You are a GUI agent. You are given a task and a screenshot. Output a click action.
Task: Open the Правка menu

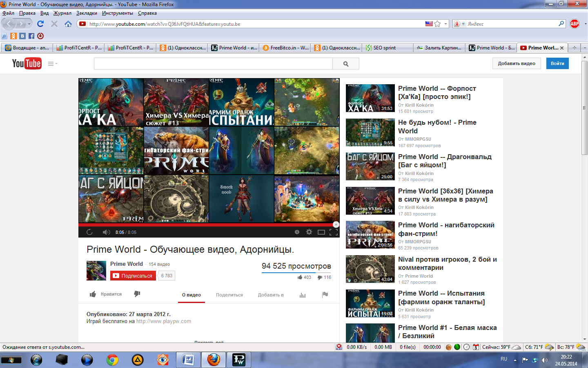pyautogui.click(x=27, y=13)
